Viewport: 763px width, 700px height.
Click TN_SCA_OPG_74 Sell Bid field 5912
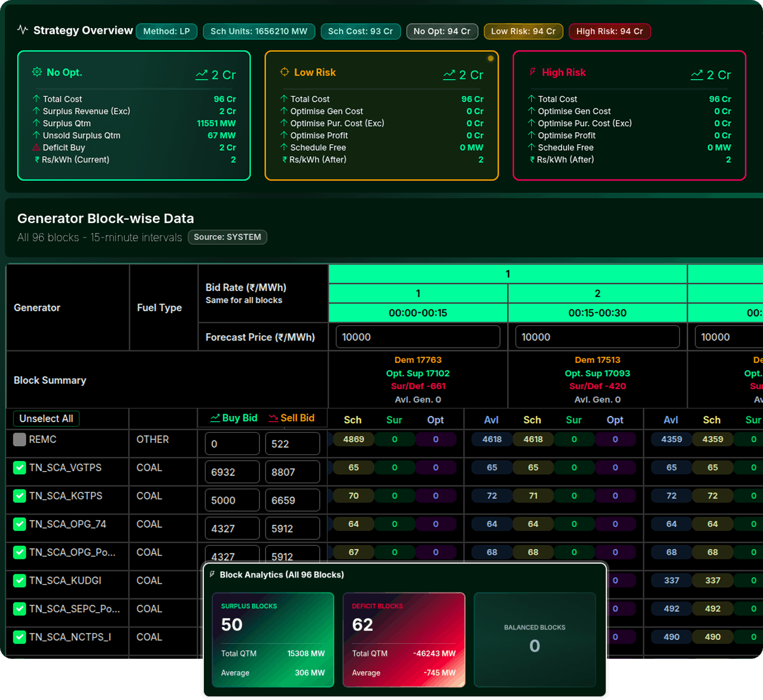point(292,528)
